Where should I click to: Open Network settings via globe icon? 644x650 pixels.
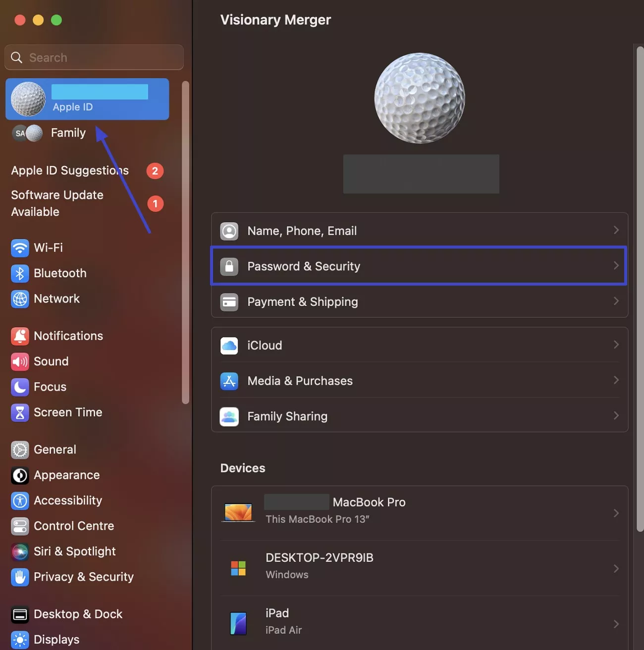point(20,299)
